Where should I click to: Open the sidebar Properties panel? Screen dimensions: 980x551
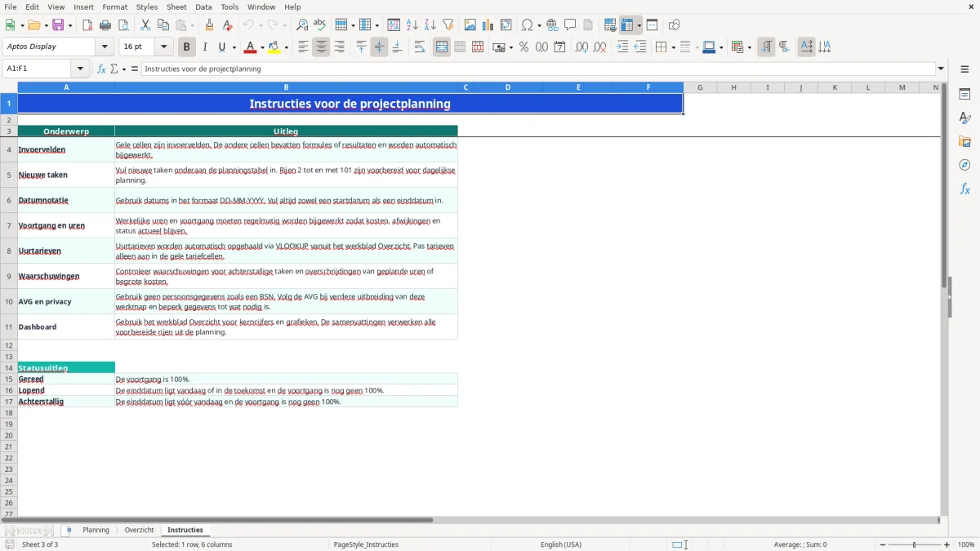click(x=964, y=95)
